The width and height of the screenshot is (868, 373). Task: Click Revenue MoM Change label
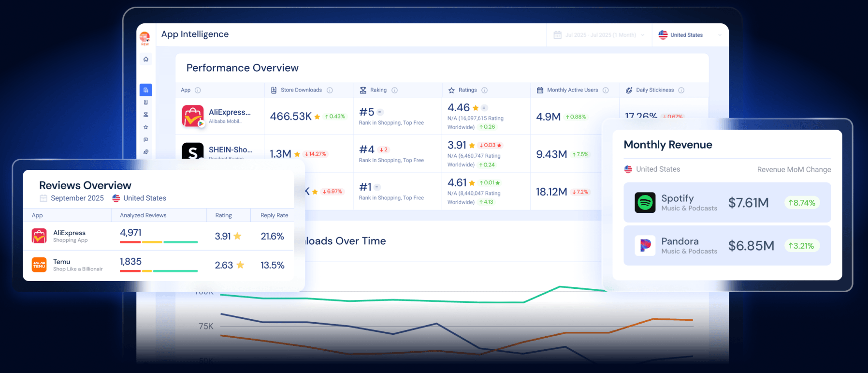794,169
